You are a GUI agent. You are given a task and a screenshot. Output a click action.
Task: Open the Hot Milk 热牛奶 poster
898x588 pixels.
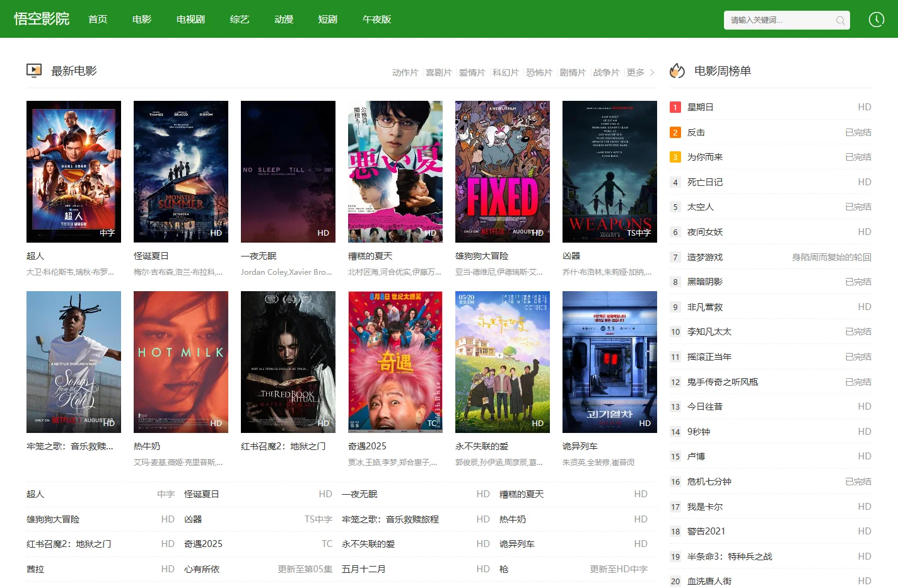pyautogui.click(x=181, y=362)
